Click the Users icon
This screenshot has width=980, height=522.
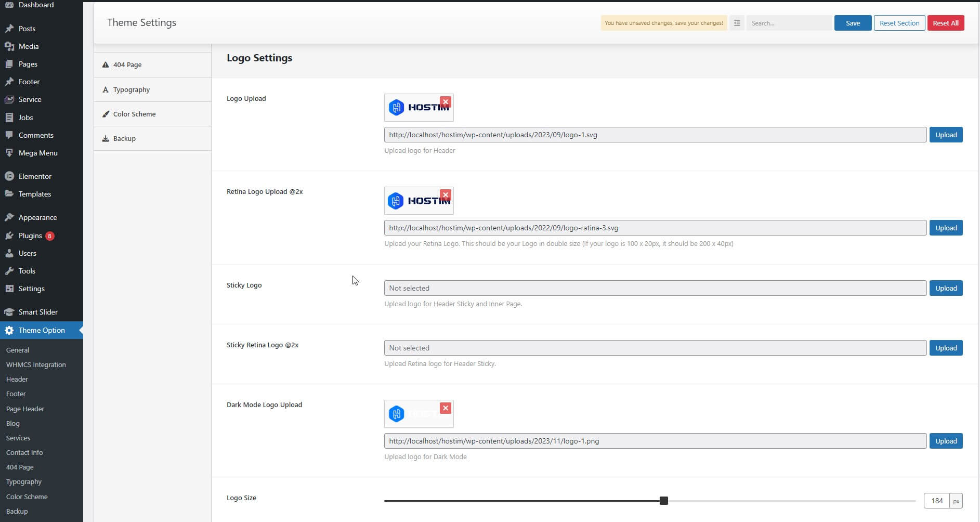[x=9, y=253]
